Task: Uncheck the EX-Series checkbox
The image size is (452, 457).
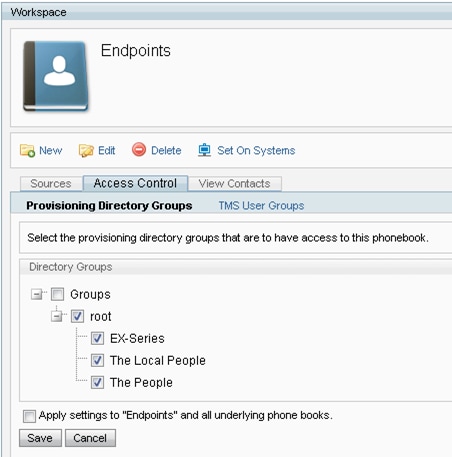Action: tap(97, 338)
